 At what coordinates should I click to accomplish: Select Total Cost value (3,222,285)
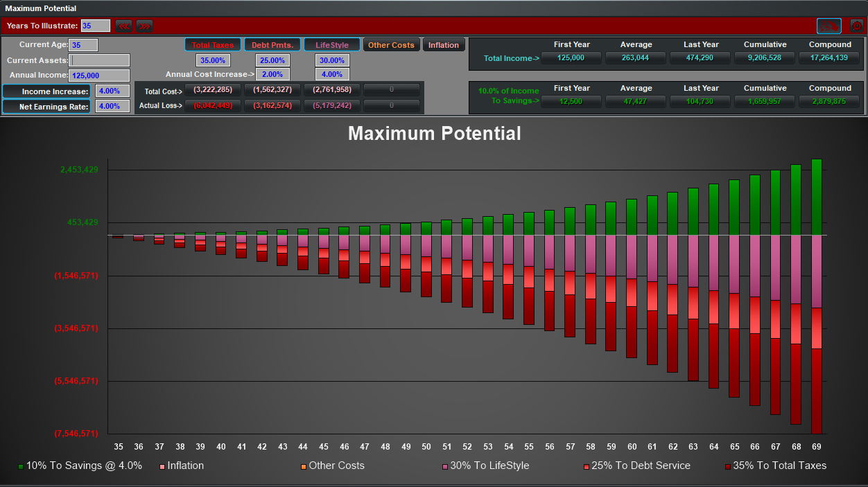tap(213, 90)
